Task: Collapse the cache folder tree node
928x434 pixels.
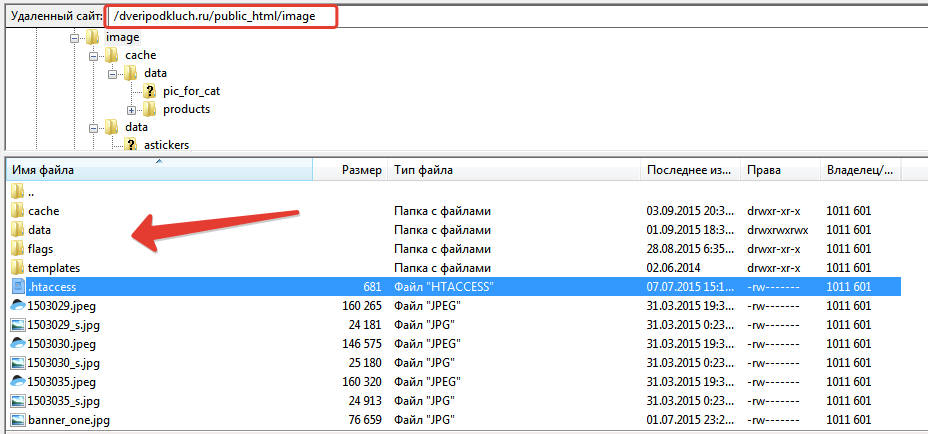Action: pos(93,56)
